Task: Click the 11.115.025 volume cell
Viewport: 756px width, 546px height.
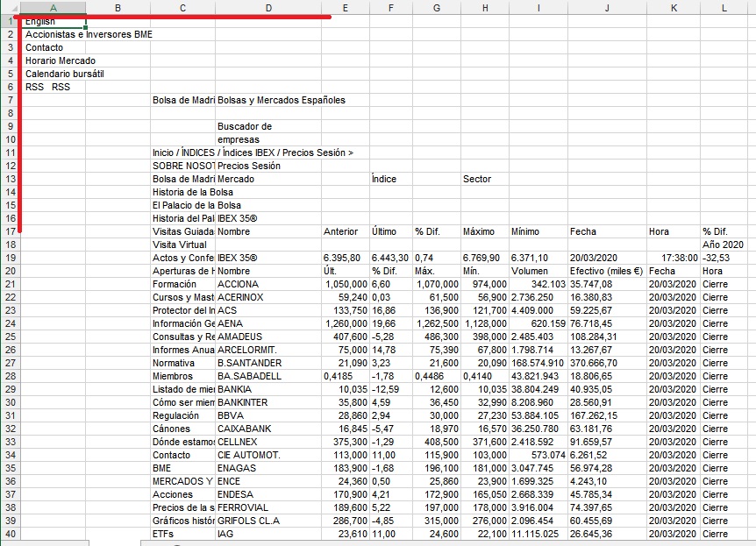Action: (538, 534)
